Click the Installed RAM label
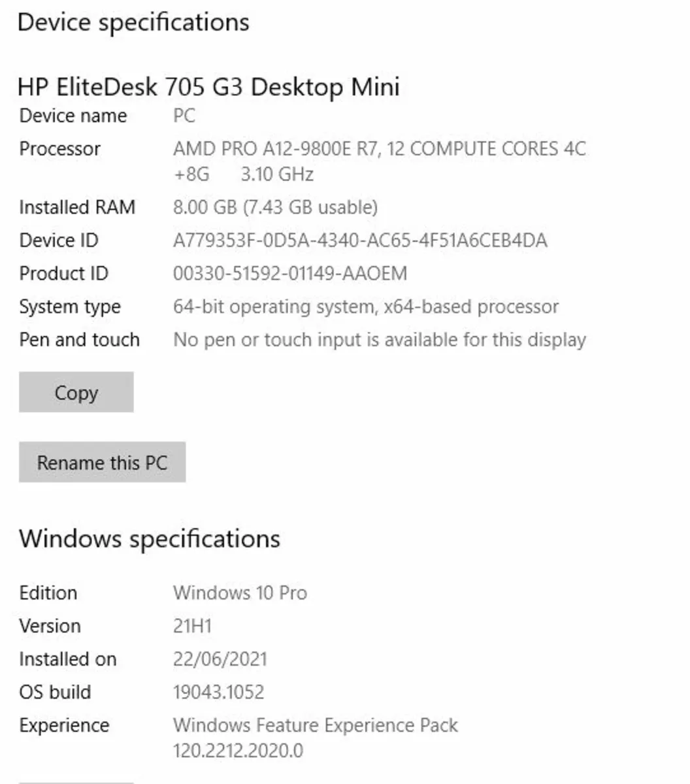This screenshot has width=690, height=784. pyautogui.click(x=78, y=207)
